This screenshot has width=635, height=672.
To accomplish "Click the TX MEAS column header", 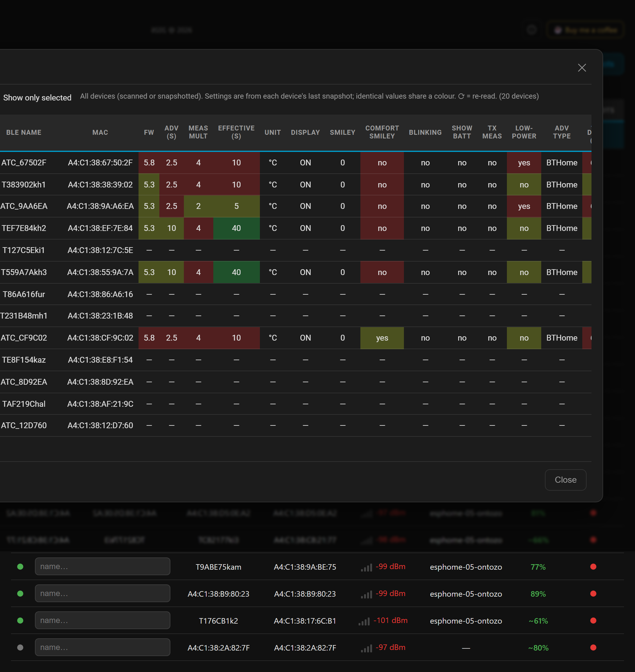I will (492, 132).
